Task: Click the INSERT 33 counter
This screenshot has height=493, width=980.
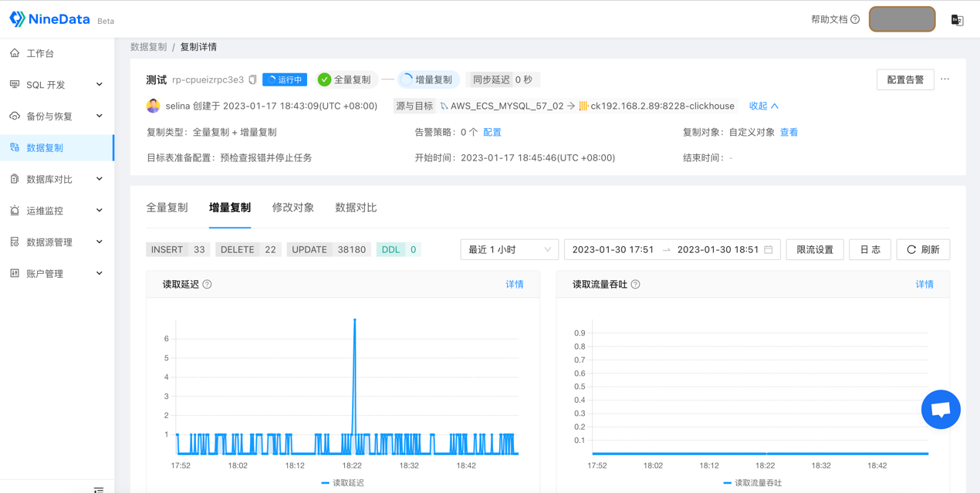Action: coord(178,249)
